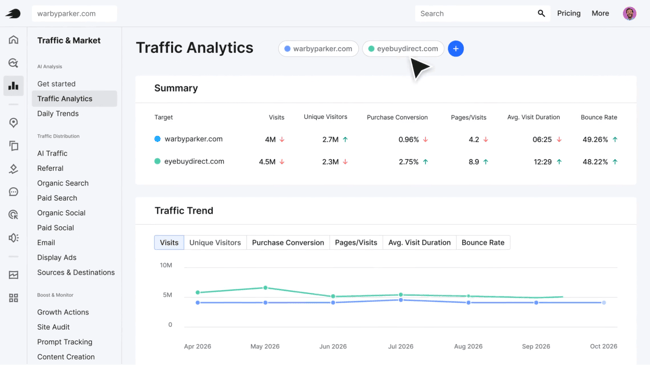Viewport: 650px width, 365px height.
Task: Open the chat bubble sidebar icon
Action: [x=13, y=192]
